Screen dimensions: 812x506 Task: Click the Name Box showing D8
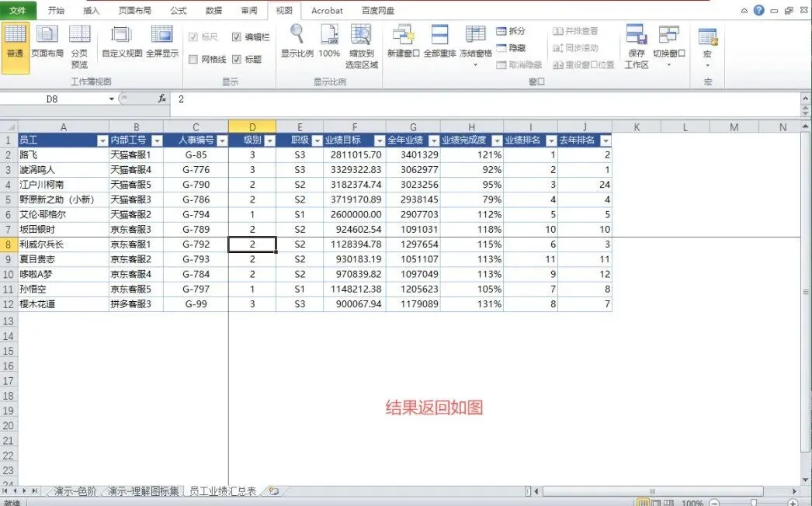53,99
